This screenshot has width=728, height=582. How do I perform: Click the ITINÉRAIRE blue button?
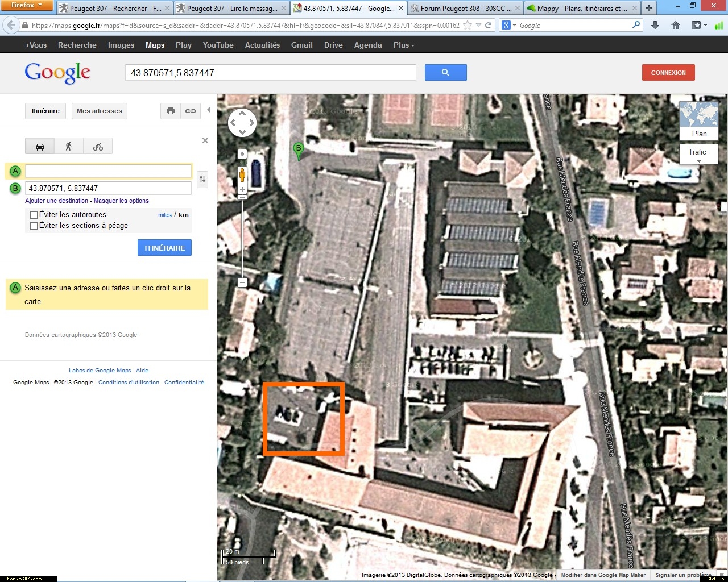click(164, 248)
